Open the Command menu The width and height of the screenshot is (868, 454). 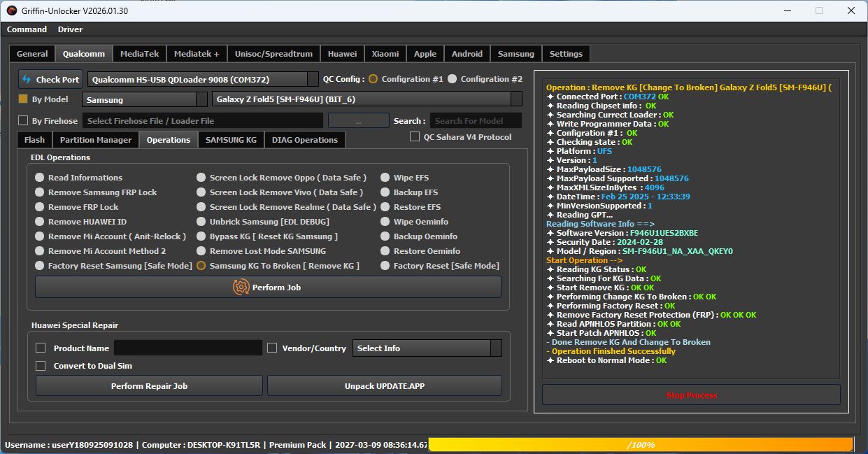(27, 29)
